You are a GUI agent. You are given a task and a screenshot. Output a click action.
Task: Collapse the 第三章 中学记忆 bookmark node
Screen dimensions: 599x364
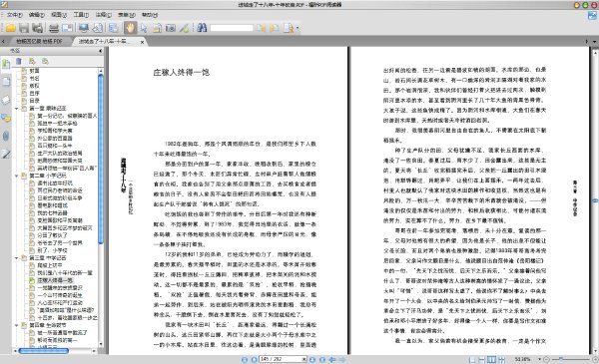[17, 258]
